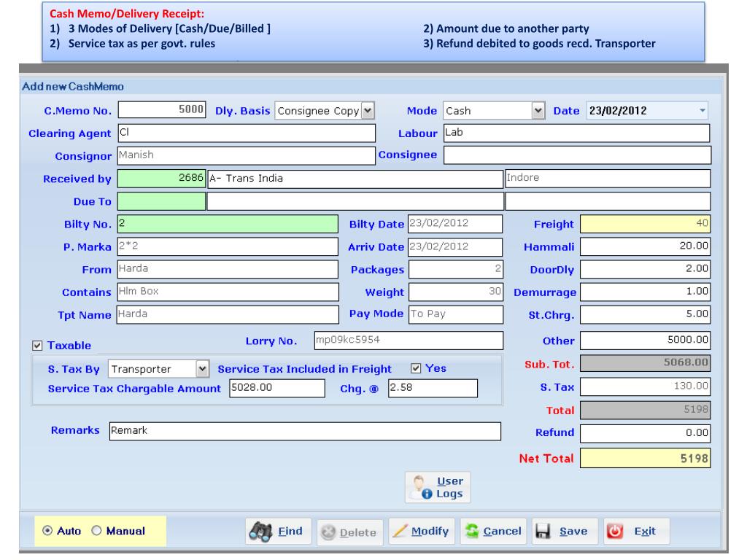Click the disabled Delete button label
Screen dimensions: 747x560
(357, 532)
